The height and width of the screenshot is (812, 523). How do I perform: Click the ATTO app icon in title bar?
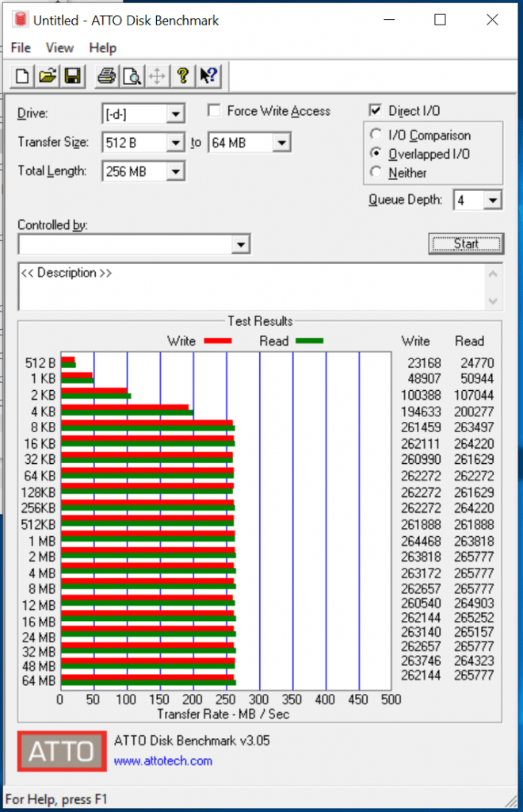[21, 20]
